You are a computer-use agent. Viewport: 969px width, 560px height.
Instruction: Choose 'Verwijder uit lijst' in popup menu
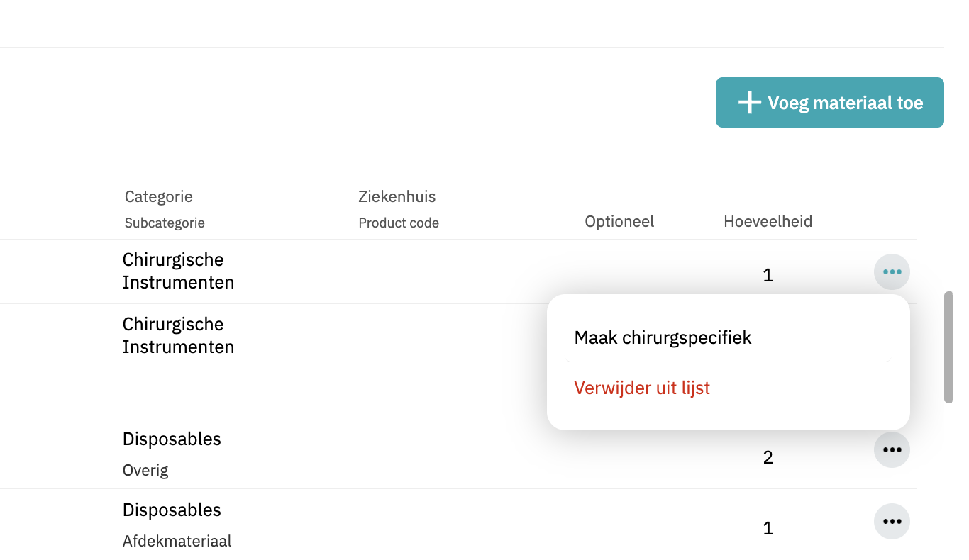642,388
